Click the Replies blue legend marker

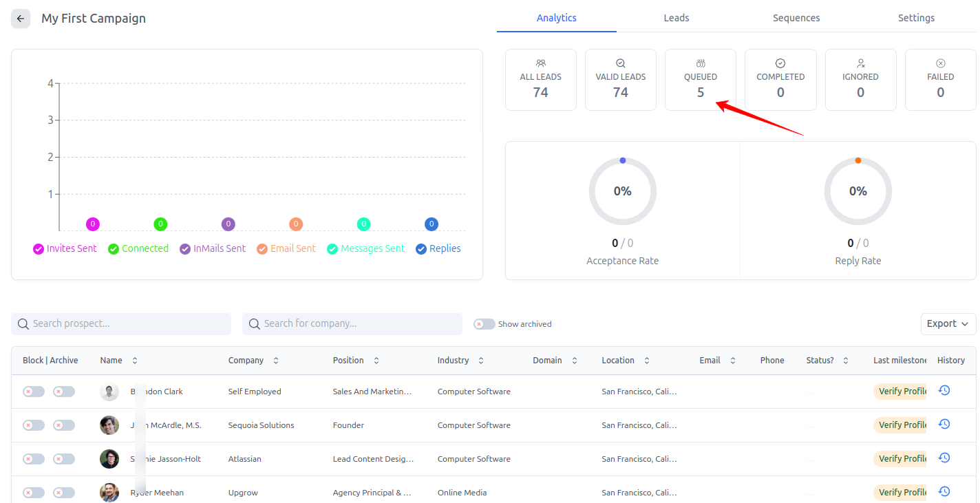pyautogui.click(x=421, y=249)
